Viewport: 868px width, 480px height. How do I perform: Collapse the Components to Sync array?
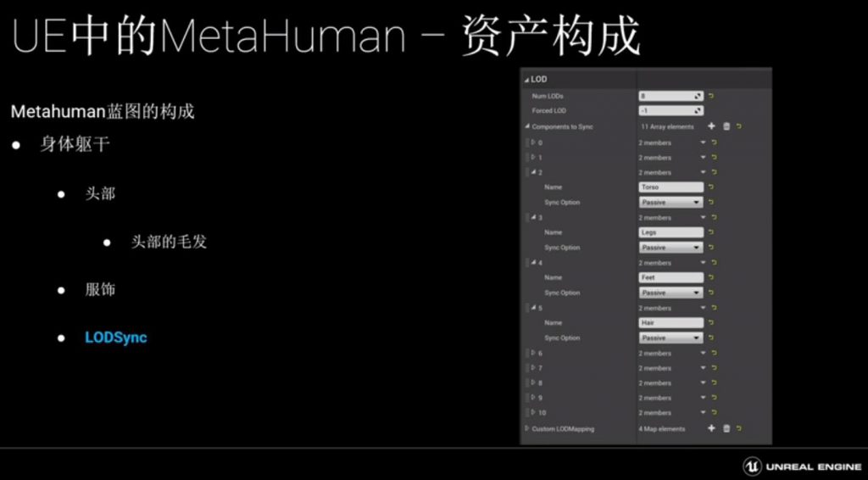tap(527, 126)
